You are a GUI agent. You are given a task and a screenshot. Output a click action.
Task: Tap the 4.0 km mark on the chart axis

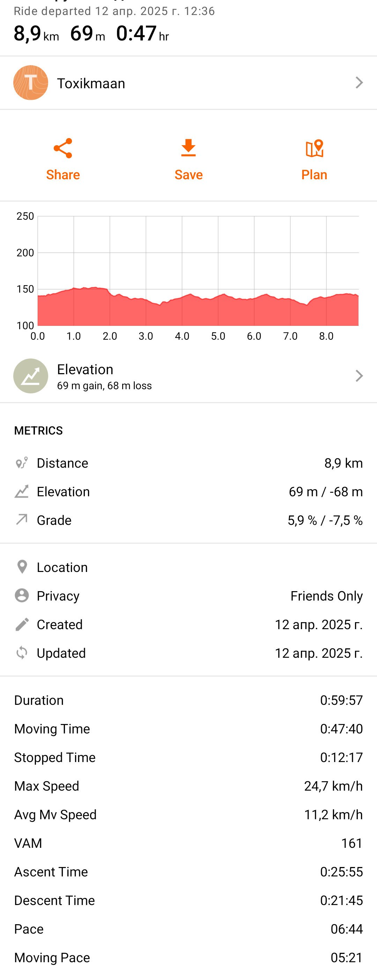[182, 336]
